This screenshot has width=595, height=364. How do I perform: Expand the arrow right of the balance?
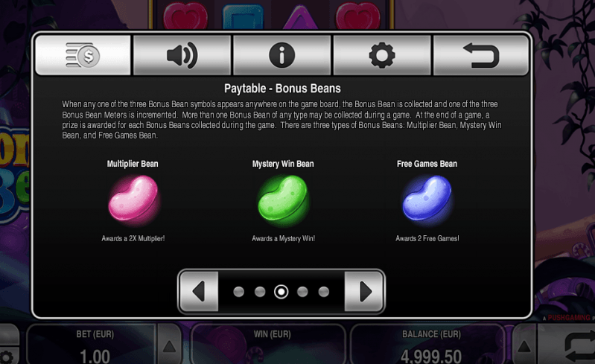pyautogui.click(x=524, y=346)
